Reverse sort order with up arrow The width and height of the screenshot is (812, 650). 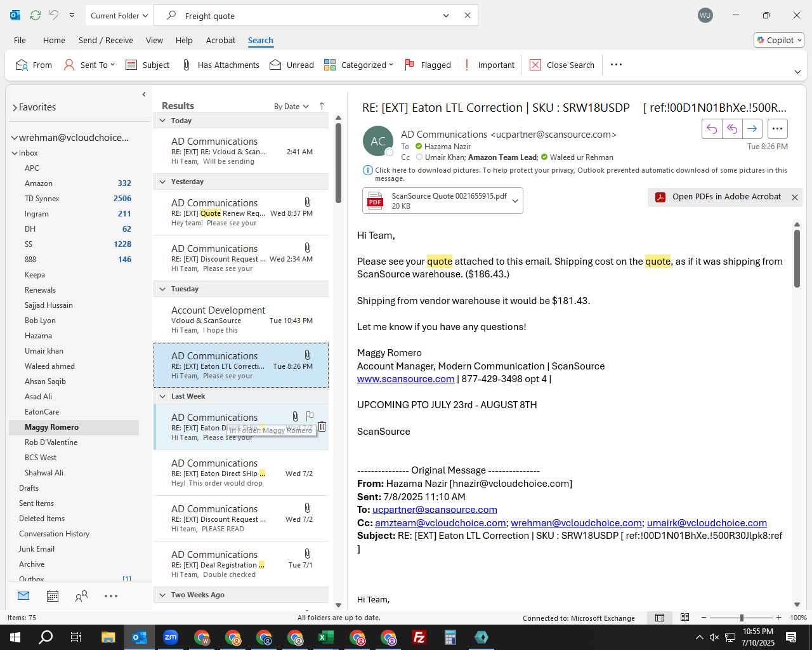[x=322, y=106]
